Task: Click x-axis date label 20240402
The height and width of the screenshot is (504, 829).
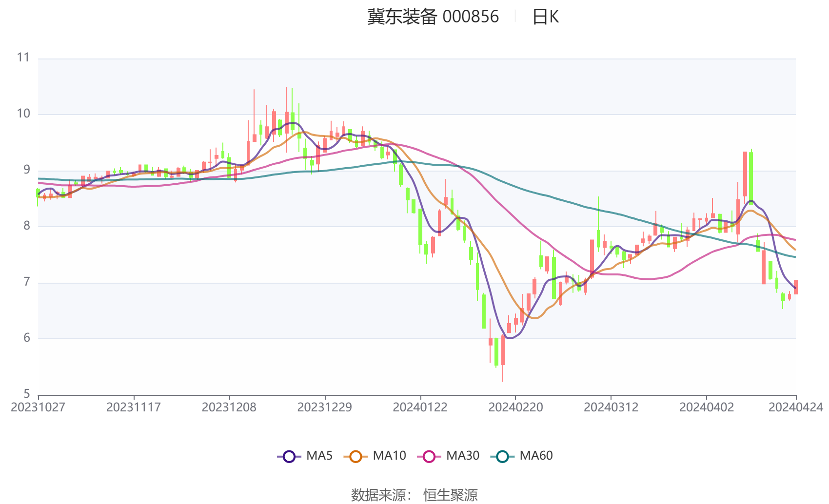Action: tap(707, 407)
